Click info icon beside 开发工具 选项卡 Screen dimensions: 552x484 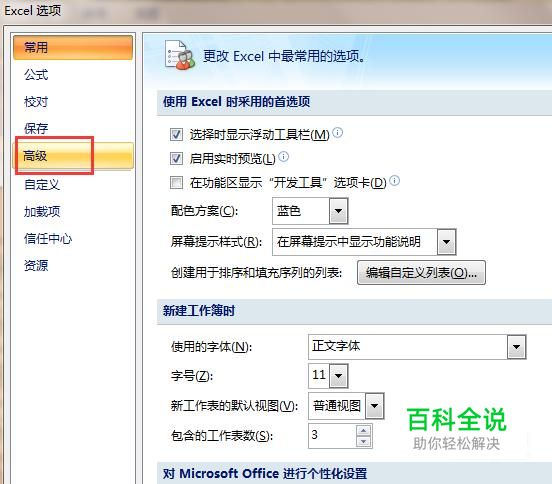pos(395,181)
